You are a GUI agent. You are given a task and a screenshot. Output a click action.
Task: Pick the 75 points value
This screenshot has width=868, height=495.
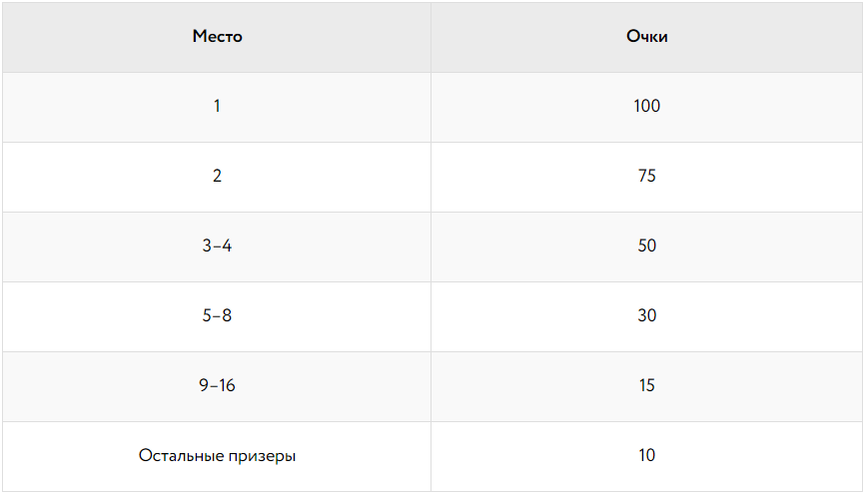(646, 176)
